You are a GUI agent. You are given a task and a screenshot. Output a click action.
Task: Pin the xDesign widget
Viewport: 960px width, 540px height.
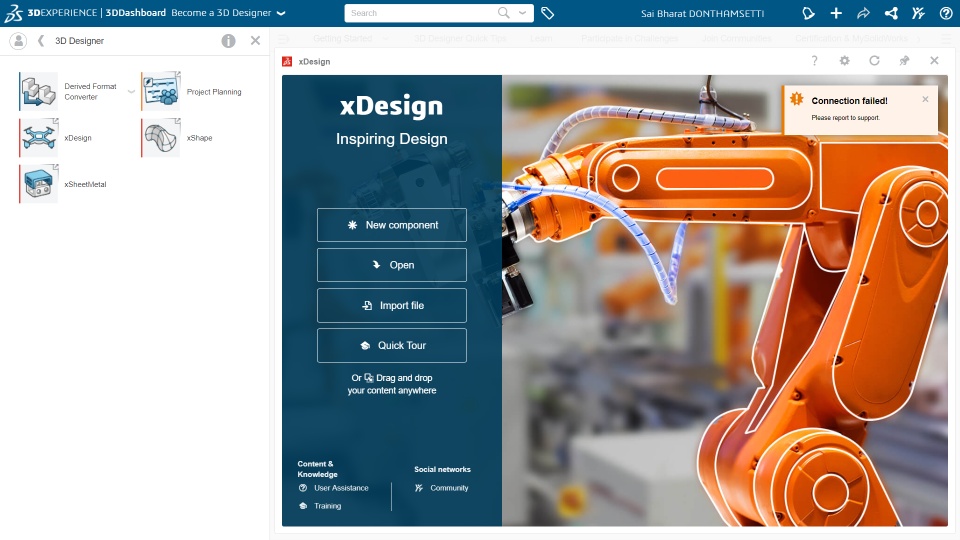(x=904, y=61)
